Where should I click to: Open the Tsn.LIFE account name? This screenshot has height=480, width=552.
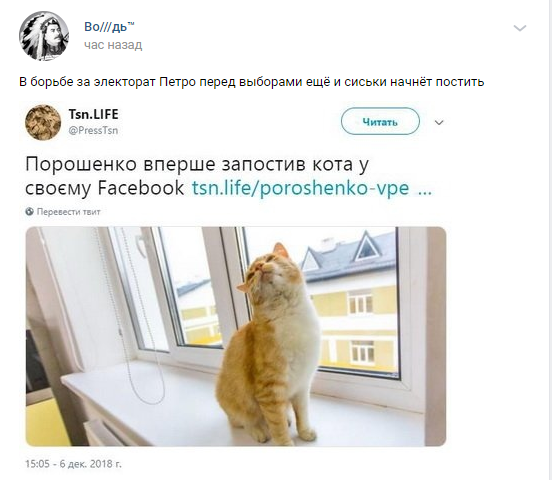[x=93, y=114]
